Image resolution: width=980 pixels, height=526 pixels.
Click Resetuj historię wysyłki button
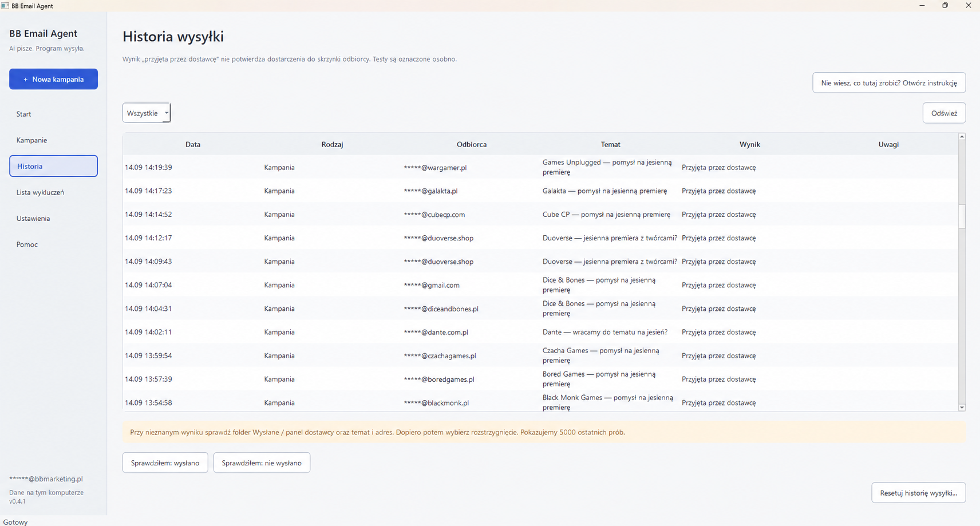click(x=918, y=493)
